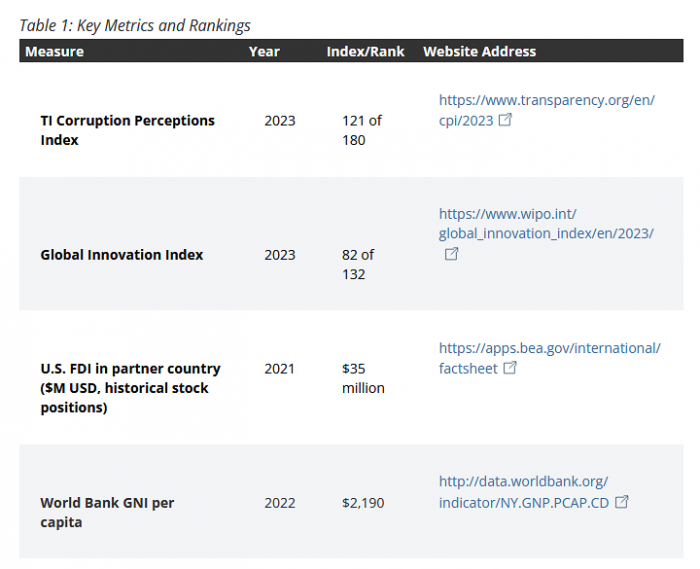
Task: Select the Index/Rank column header
Action: 365,51
